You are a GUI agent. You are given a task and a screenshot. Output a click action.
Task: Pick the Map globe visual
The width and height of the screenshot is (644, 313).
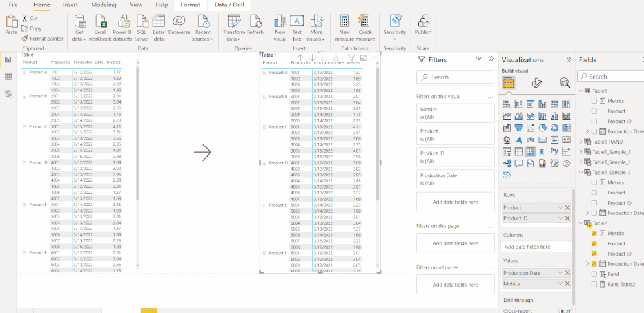(507, 140)
